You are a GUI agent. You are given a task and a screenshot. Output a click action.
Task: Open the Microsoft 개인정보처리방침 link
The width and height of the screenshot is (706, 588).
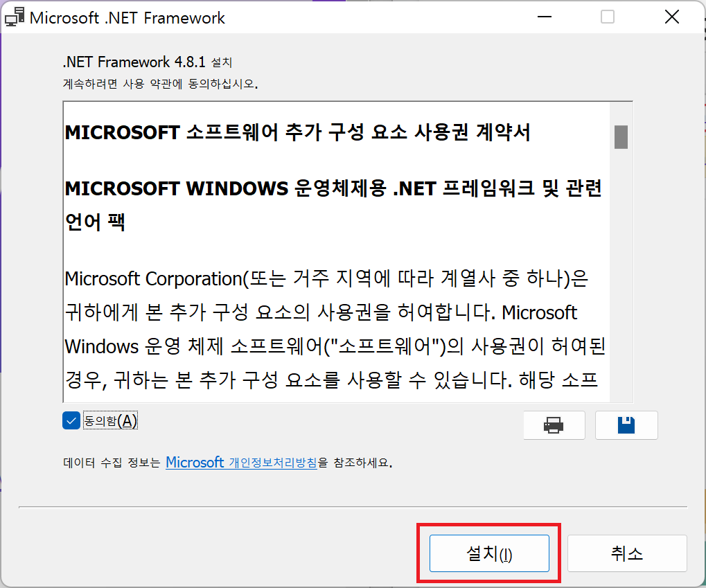coord(241,463)
